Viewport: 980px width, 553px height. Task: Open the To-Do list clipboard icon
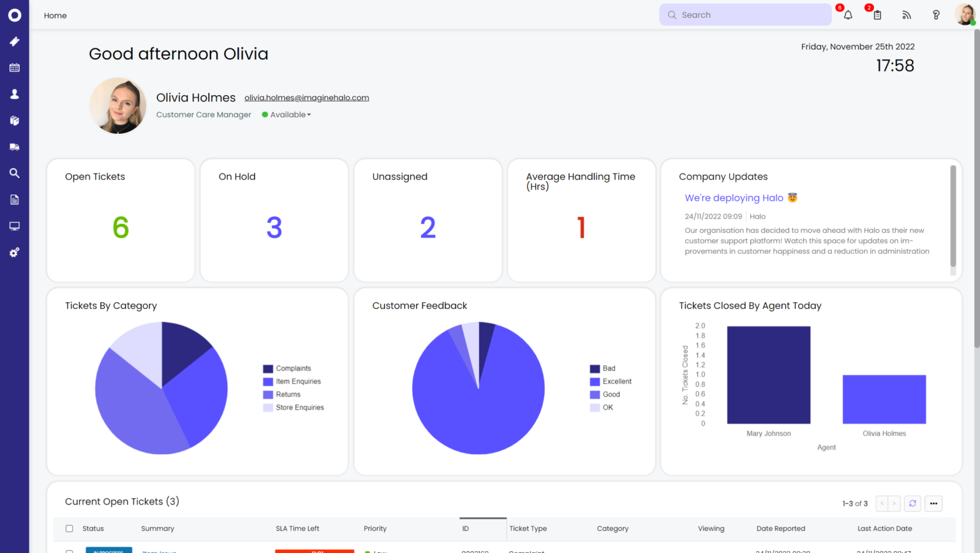[877, 15]
